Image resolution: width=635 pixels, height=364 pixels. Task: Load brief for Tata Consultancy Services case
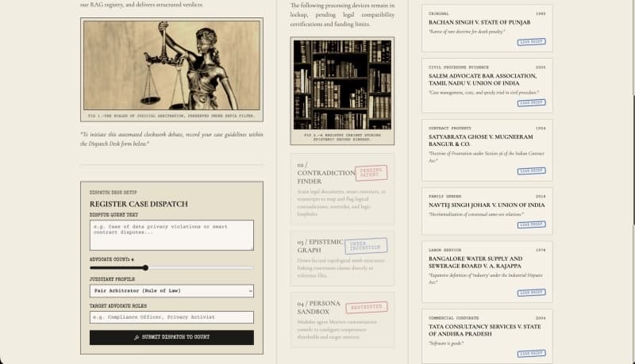pyautogui.click(x=531, y=354)
